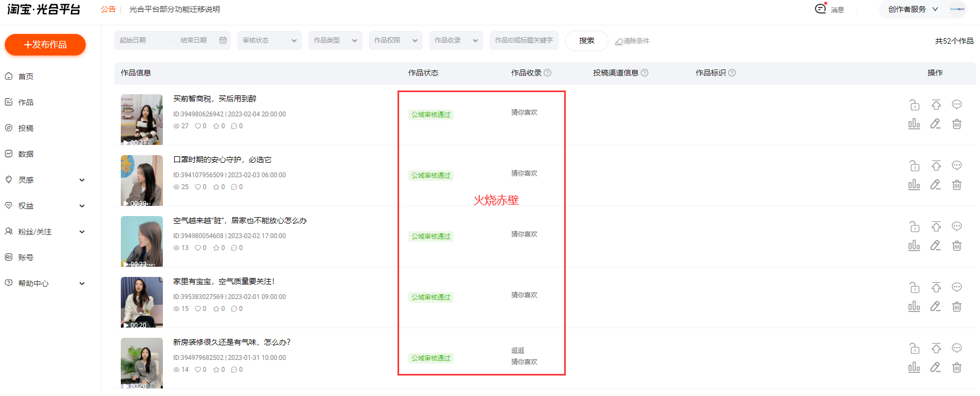This screenshot has height=396, width=980.
Task: View data chart for 家里有宝宝 work
Action: [914, 307]
